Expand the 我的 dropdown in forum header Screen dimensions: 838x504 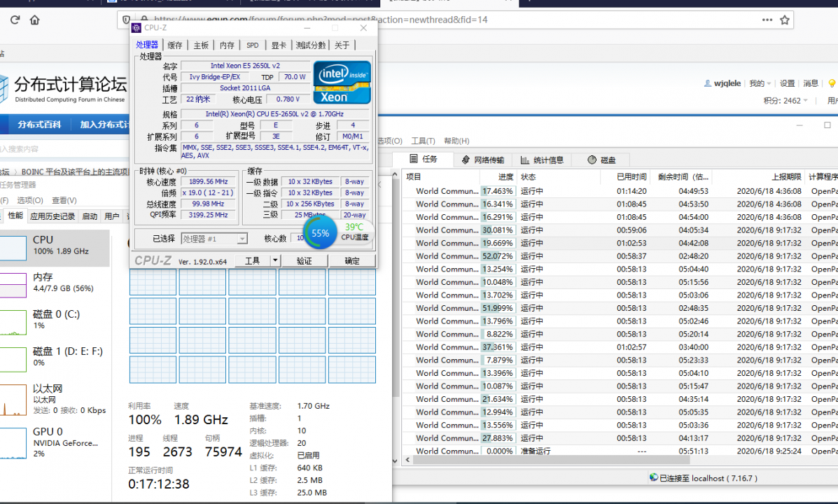(x=760, y=83)
